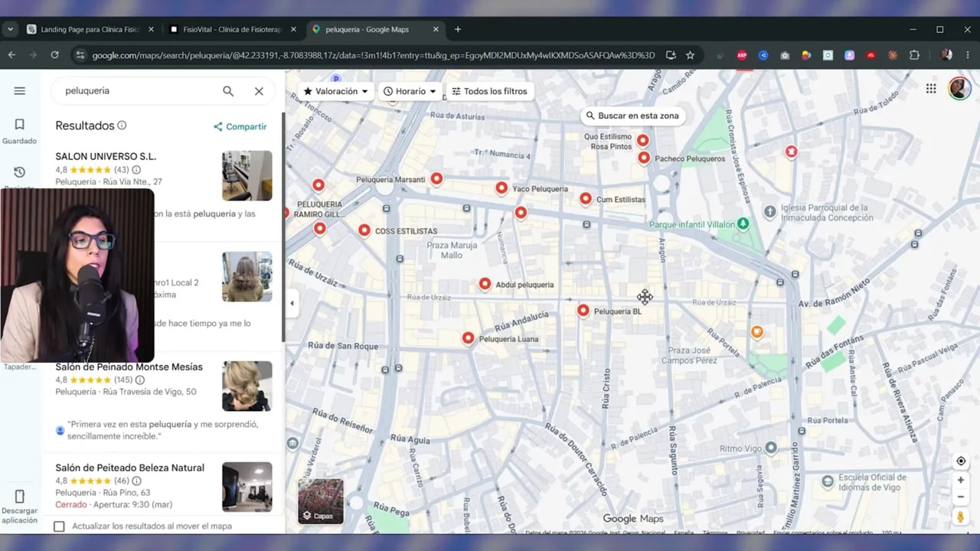
Task: Select Parque infantil Villalon marker
Action: click(x=742, y=224)
